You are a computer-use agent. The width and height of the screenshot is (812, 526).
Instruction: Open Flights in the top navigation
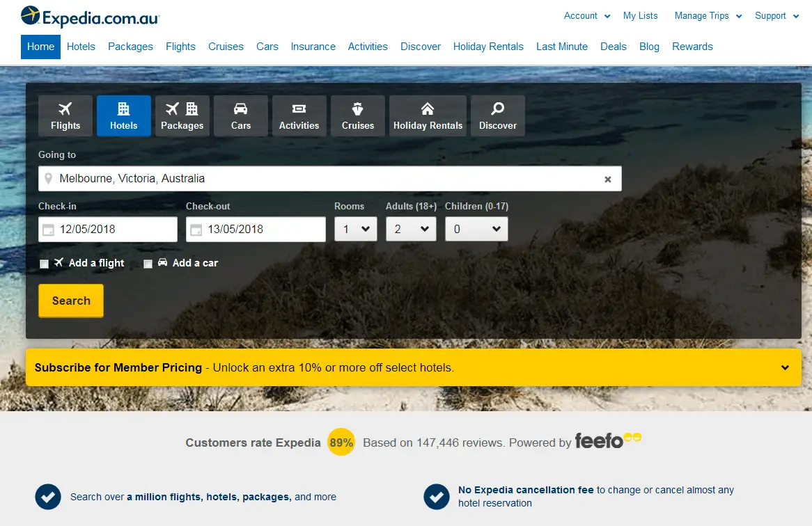(x=181, y=47)
